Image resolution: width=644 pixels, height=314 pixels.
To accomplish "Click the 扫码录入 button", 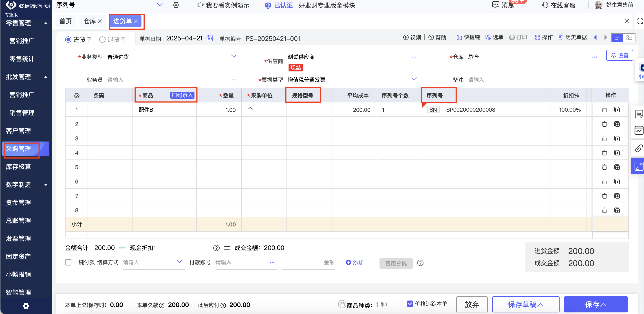I will [182, 95].
